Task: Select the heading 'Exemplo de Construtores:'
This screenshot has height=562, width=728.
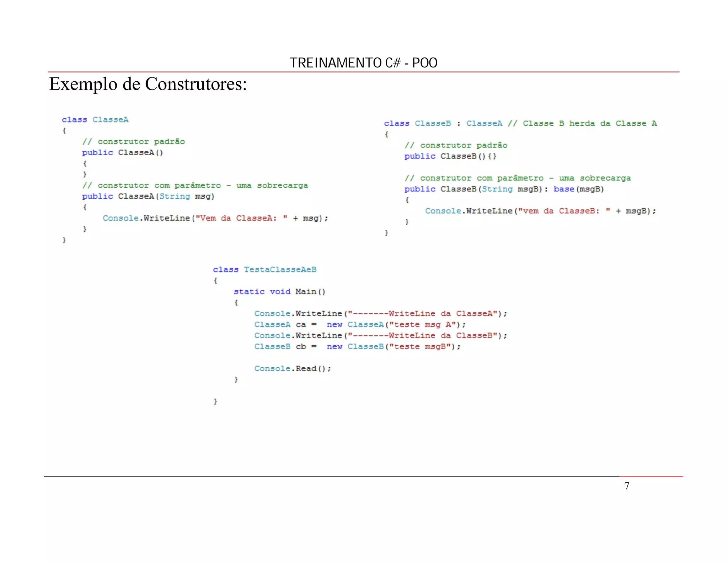Action: [x=148, y=84]
